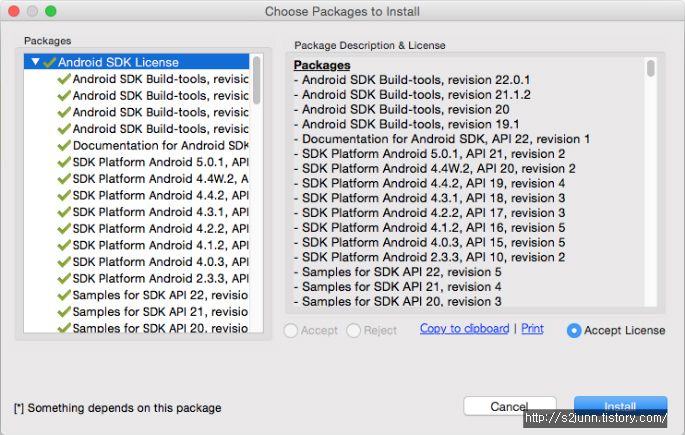Click description line Android 4.2.2, API 17, revision 3
Image resolution: width=685 pixels, height=435 pixels.
pyautogui.click(x=429, y=213)
